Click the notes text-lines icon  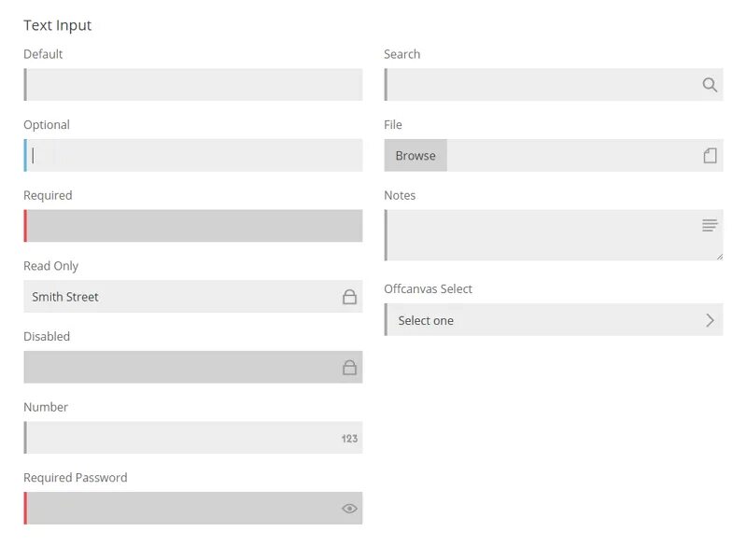click(x=710, y=225)
